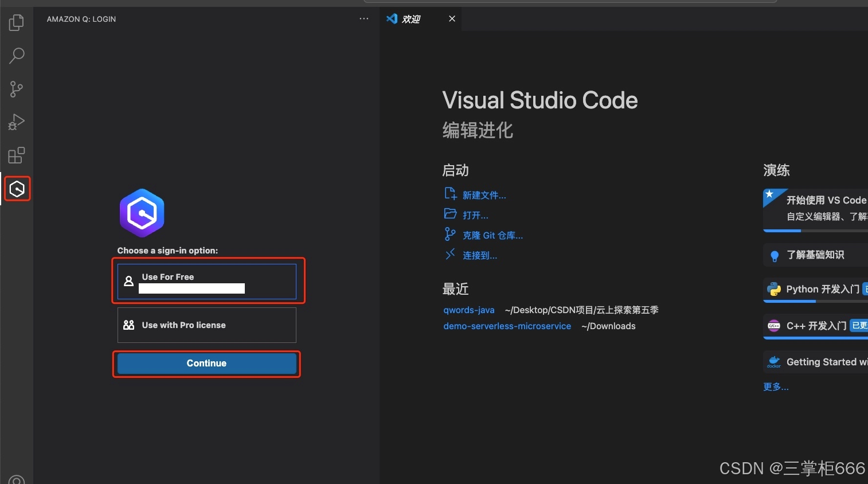
Task: Open recent project qwords-java
Action: coord(469,310)
